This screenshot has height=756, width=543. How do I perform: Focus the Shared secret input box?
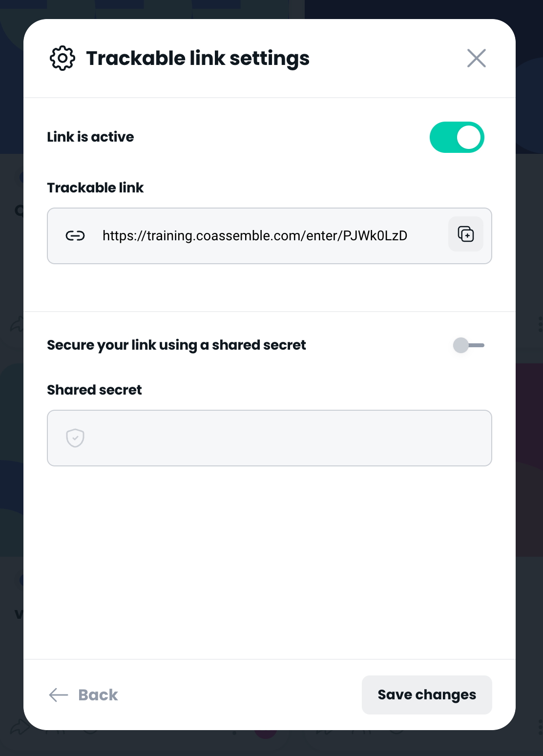coord(283,438)
